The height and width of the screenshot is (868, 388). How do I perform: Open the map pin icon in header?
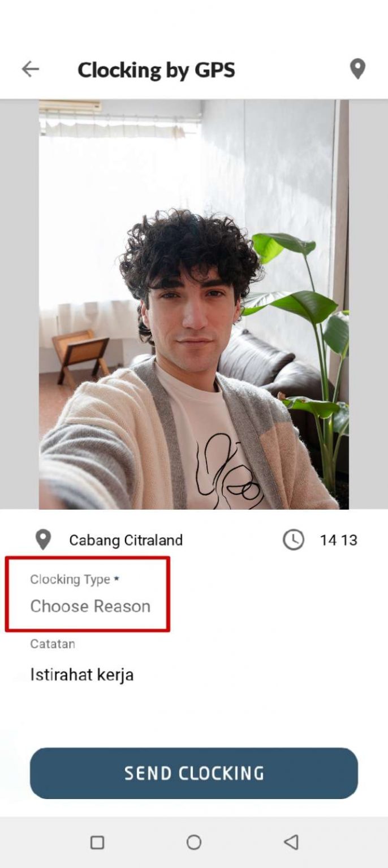pyautogui.click(x=357, y=69)
